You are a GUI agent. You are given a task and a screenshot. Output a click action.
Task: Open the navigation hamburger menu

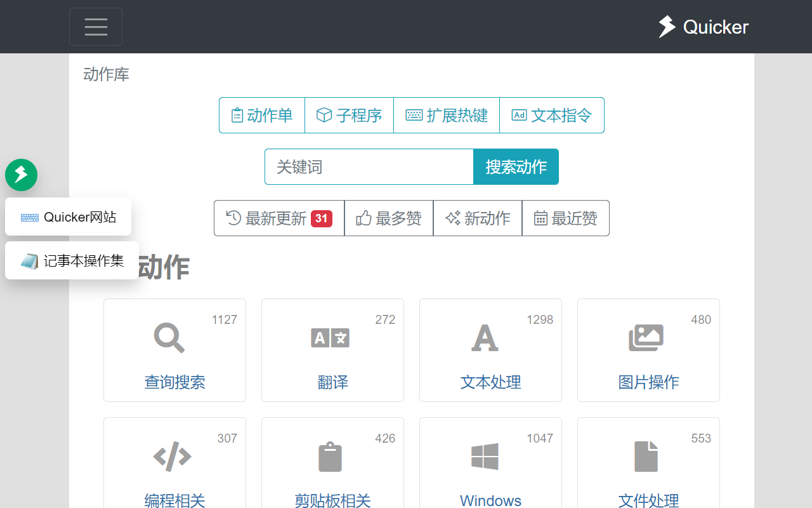point(95,27)
